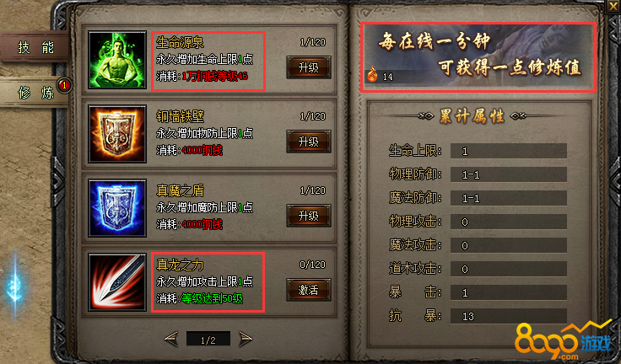Click the 生命上限 attribute value bar
This screenshot has width=621, height=364.
(509, 151)
